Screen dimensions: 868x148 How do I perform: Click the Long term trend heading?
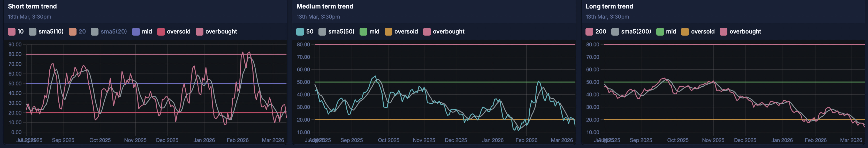pyautogui.click(x=609, y=6)
